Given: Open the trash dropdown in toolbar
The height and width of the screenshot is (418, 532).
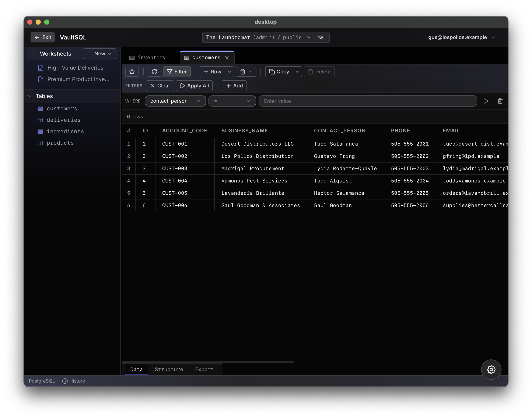Looking at the screenshot, I should pyautogui.click(x=246, y=72).
